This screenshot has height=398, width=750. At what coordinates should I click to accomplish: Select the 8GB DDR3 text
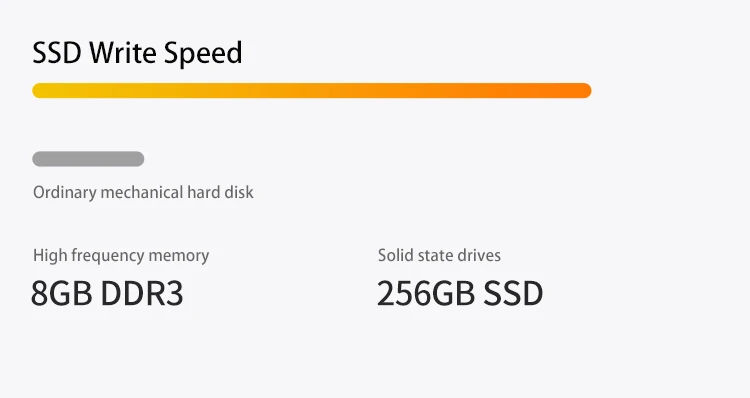[x=107, y=293]
